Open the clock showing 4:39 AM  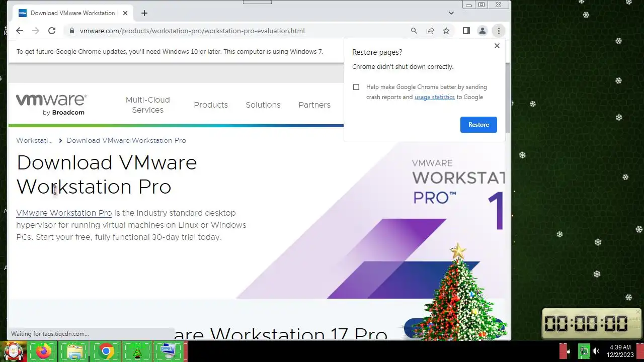pyautogui.click(x=620, y=351)
